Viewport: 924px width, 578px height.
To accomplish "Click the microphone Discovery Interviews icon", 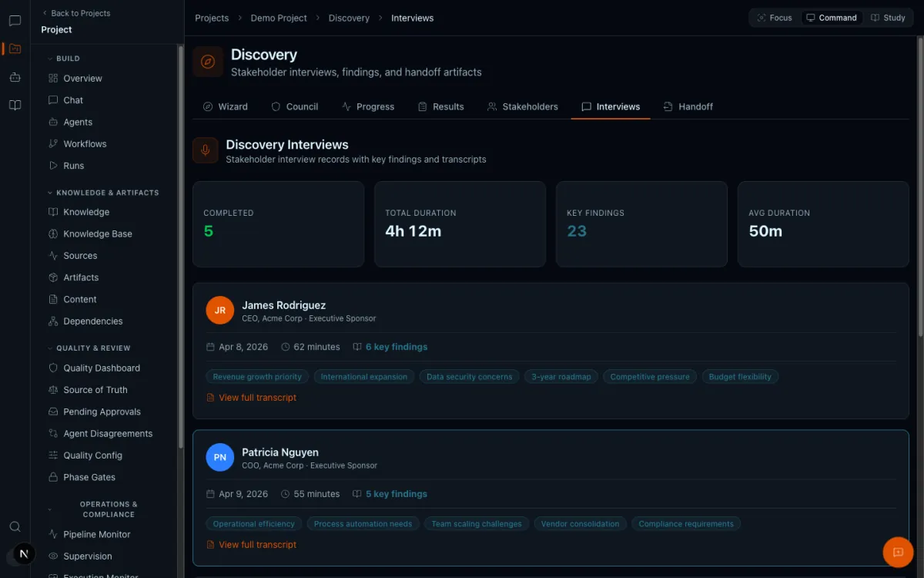I will pos(205,150).
